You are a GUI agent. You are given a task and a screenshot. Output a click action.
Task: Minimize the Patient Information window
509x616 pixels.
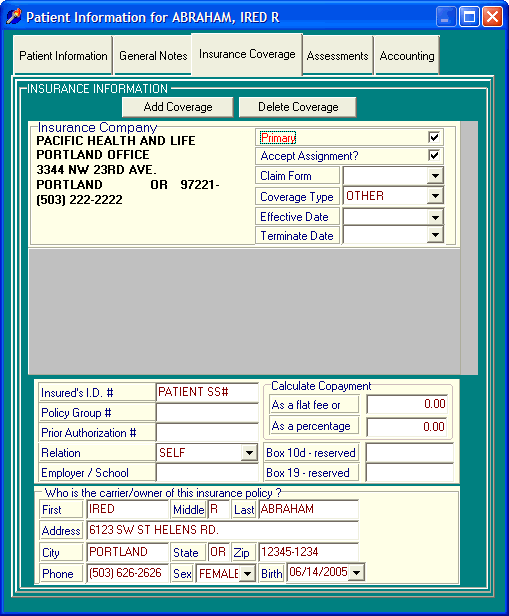click(446, 17)
